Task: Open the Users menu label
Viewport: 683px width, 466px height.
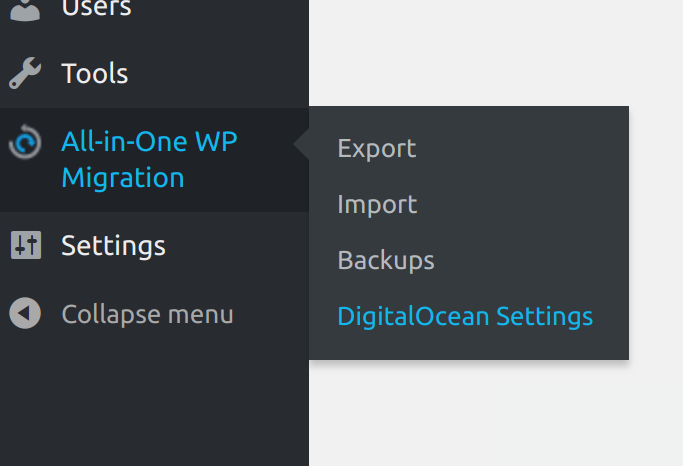Action: (96, 8)
